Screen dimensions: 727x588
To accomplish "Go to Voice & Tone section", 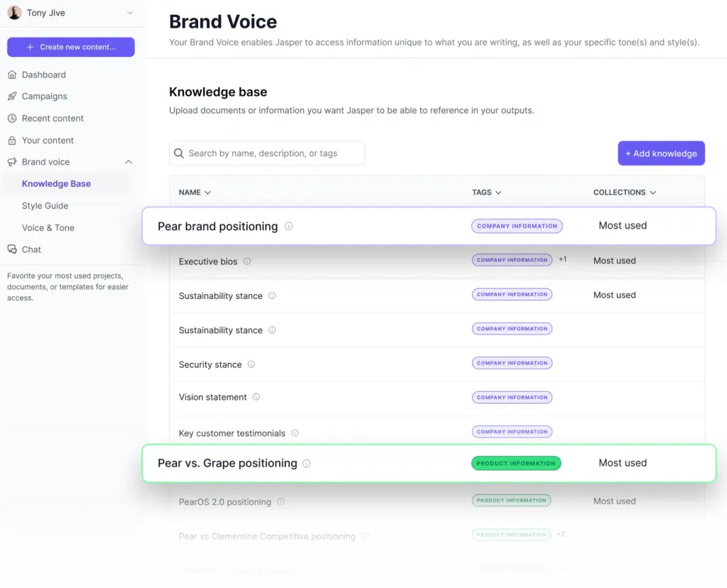I will coord(48,228).
